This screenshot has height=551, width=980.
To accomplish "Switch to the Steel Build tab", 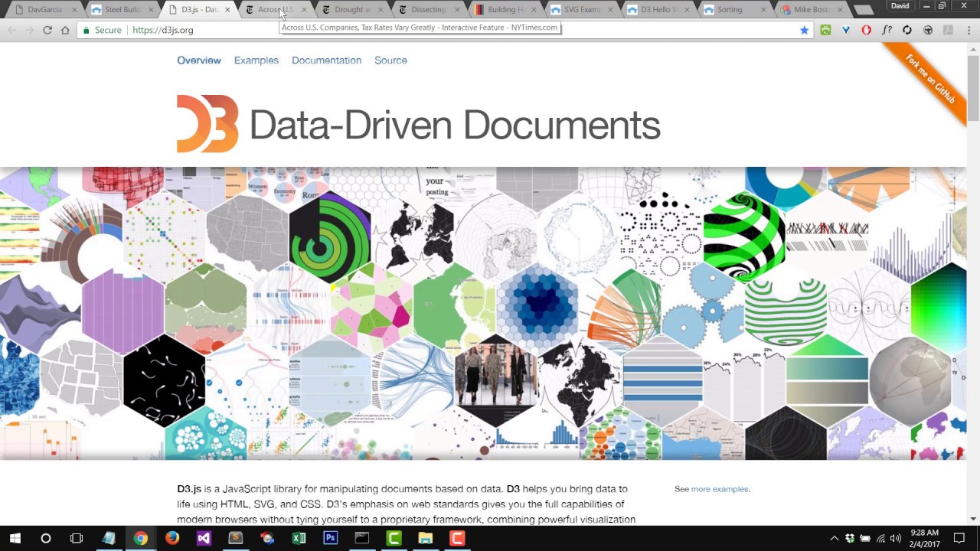I will (x=122, y=9).
